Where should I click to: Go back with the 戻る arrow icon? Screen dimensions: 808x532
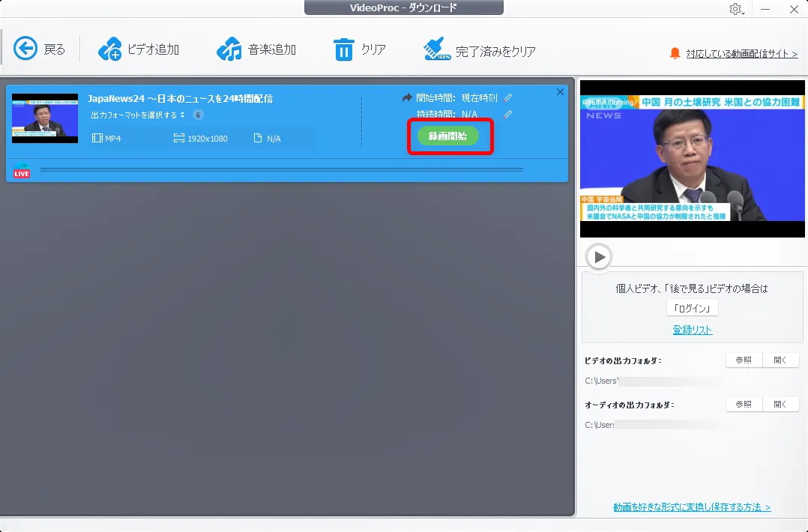coord(25,49)
